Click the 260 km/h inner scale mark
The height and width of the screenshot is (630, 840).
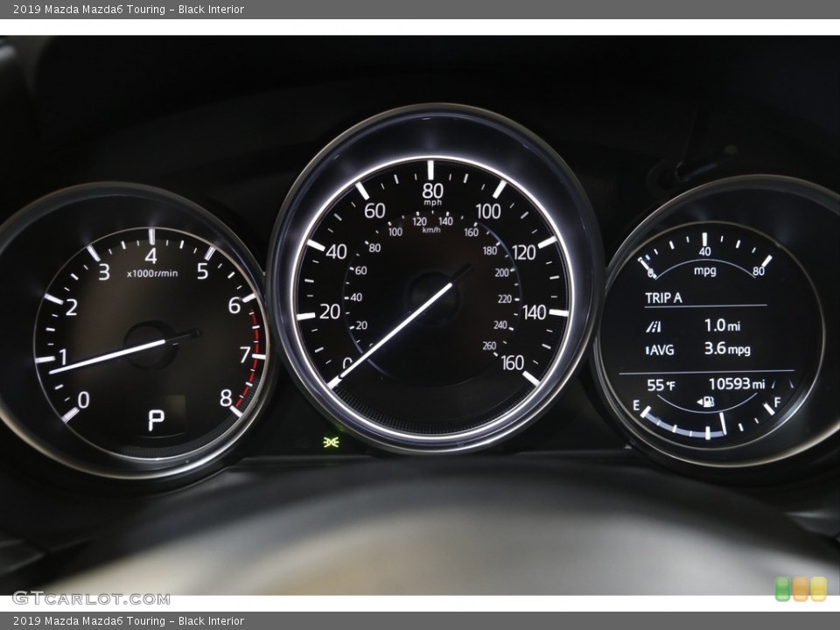coord(489,346)
